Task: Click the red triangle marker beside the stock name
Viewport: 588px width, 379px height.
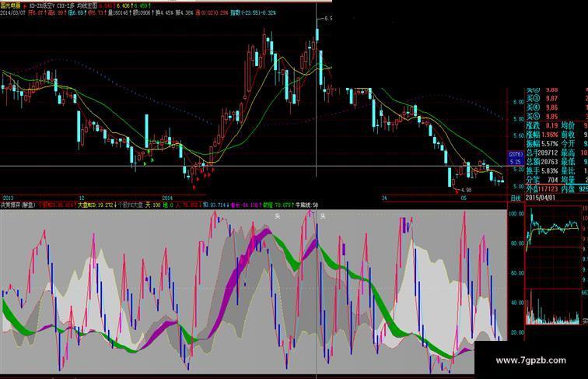Action: pos(25,6)
